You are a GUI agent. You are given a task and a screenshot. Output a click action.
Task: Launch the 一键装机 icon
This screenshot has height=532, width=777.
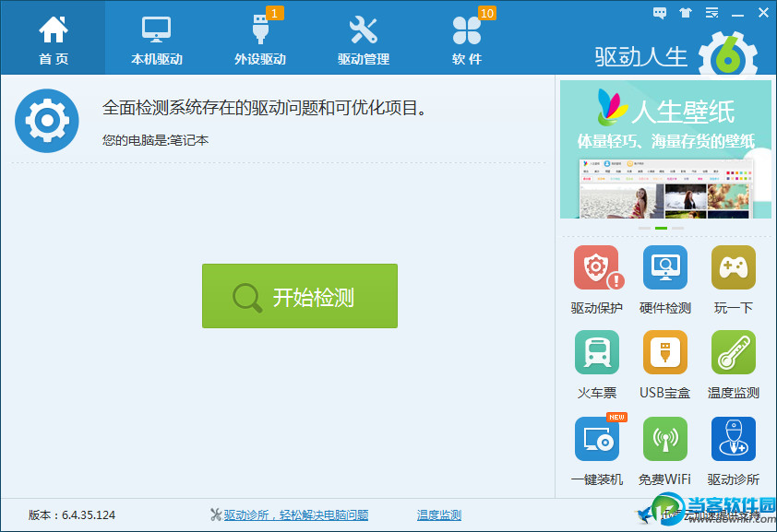coord(597,439)
